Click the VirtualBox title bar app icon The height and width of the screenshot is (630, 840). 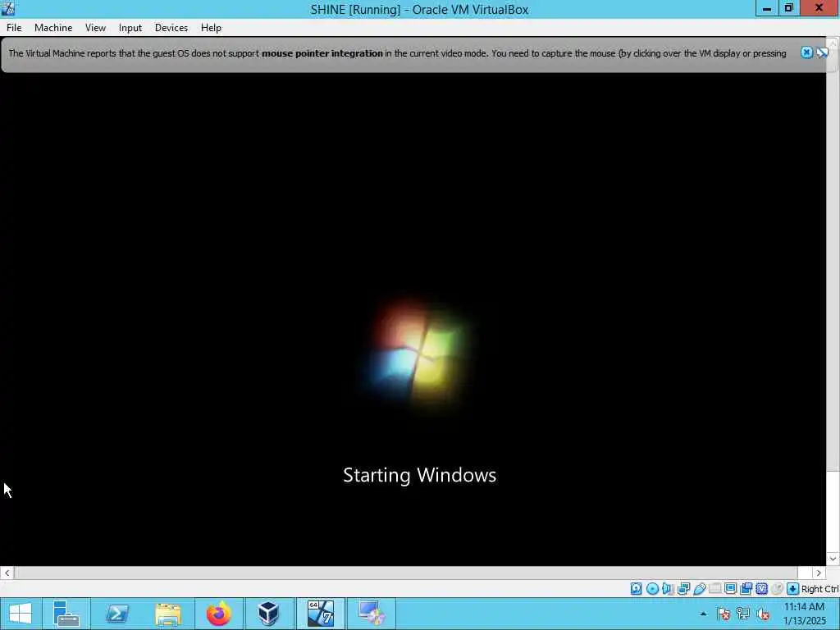[x=8, y=8]
